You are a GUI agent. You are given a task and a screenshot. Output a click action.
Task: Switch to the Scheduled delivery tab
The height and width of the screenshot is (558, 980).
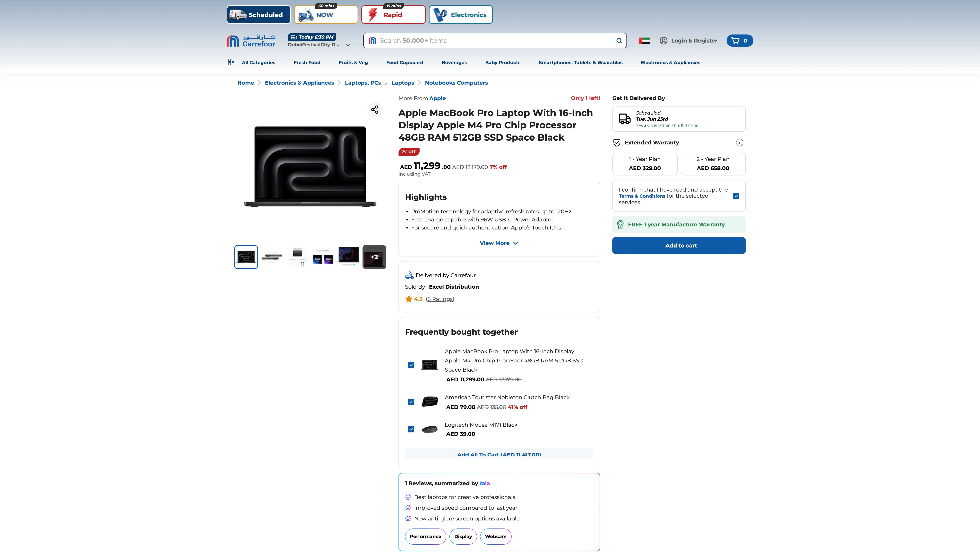coord(258,15)
